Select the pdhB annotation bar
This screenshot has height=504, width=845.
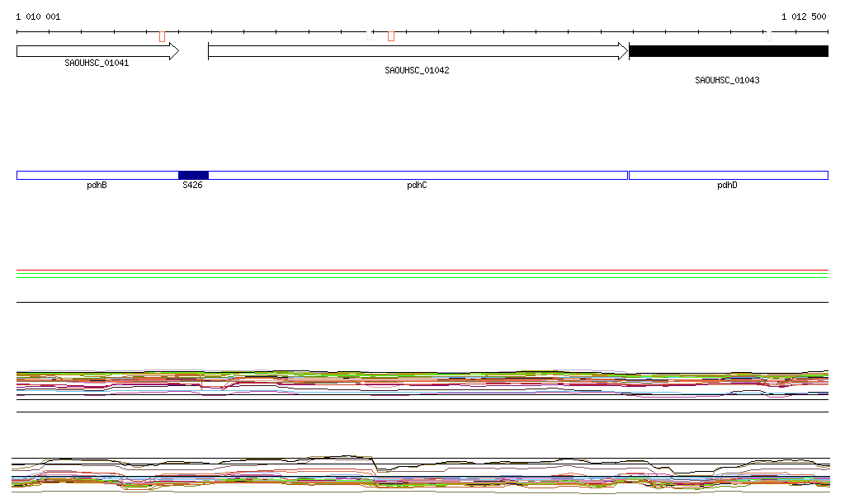(97, 175)
